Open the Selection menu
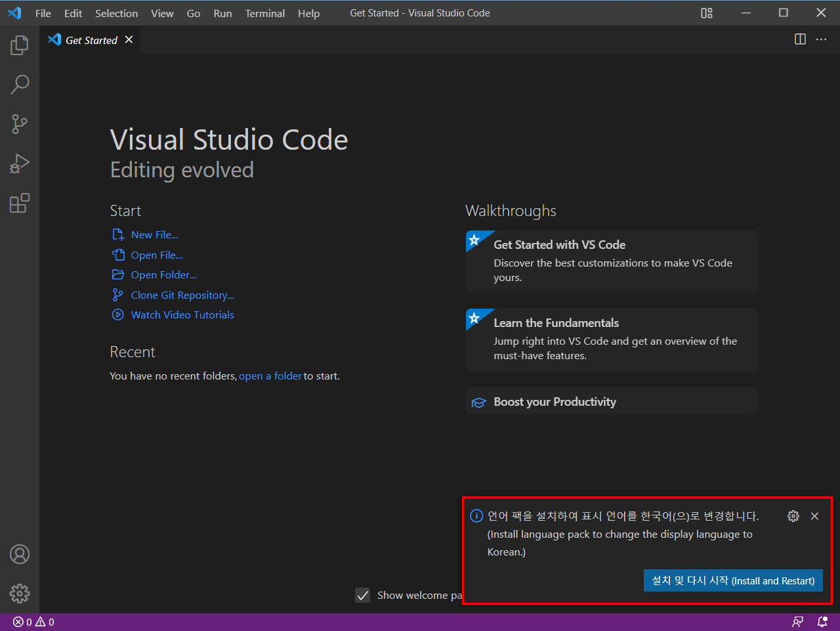The height and width of the screenshot is (631, 840). pyautogui.click(x=116, y=13)
